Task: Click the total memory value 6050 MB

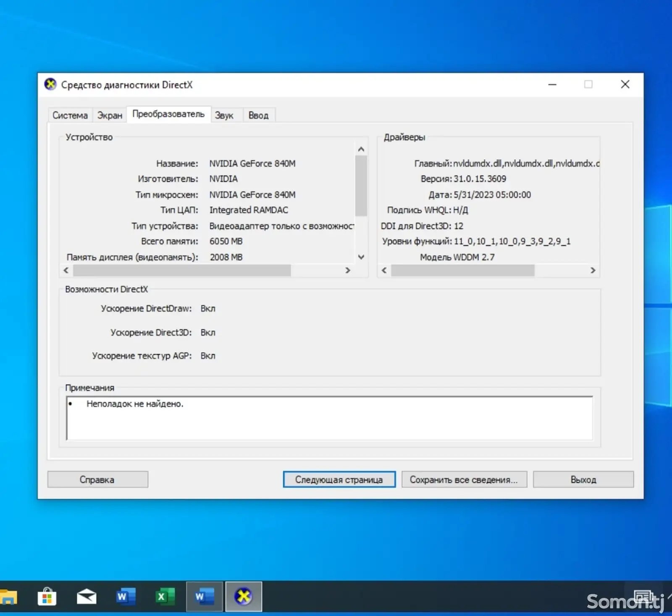Action: click(x=226, y=241)
